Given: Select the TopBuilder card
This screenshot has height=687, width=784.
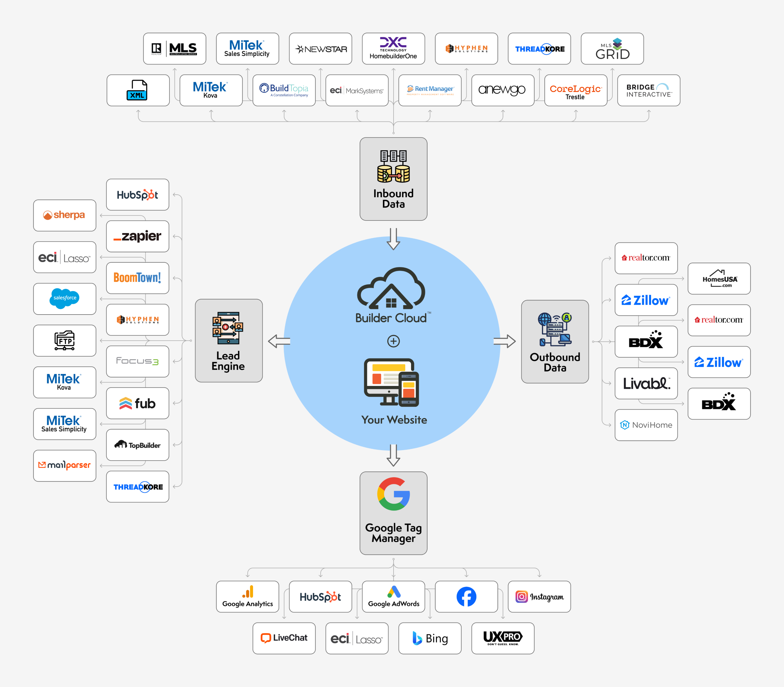Looking at the screenshot, I should pos(138,445).
